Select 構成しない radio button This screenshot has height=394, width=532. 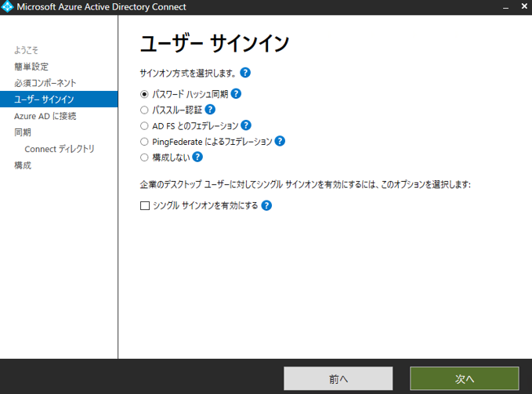[144, 157]
